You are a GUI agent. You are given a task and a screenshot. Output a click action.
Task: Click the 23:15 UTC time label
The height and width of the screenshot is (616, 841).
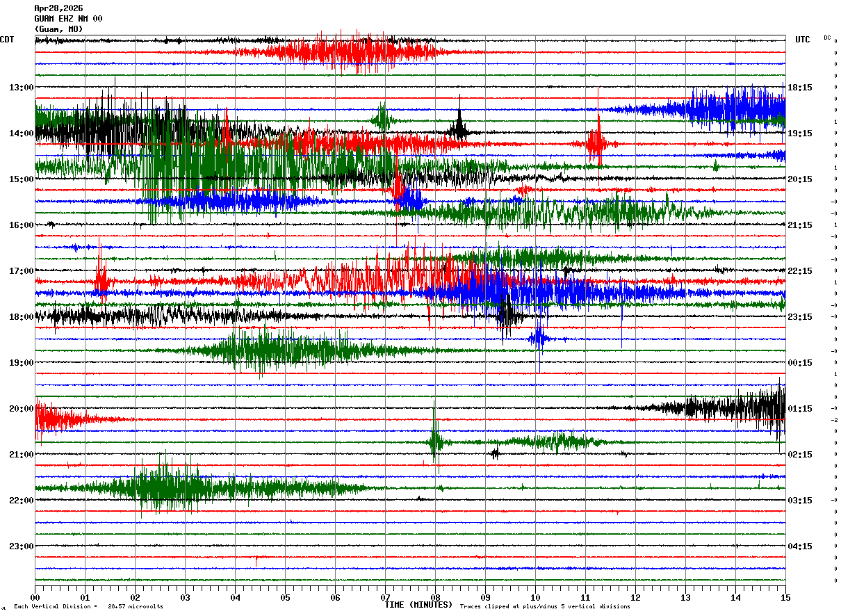tap(800, 317)
